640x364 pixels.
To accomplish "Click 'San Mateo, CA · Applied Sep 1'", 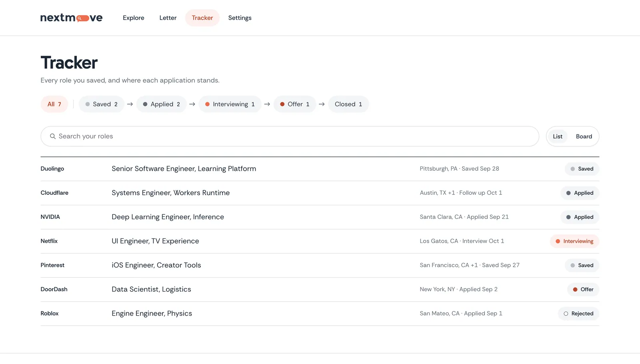I will click(461, 314).
